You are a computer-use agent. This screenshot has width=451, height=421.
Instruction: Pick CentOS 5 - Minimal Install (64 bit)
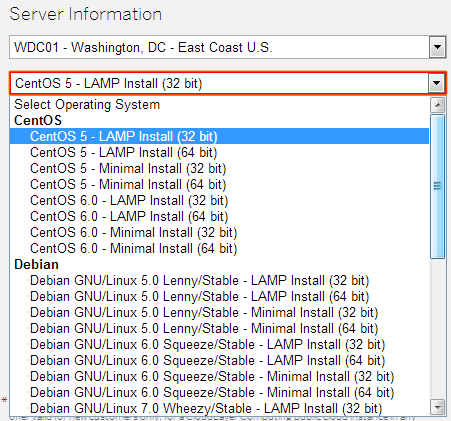point(219,184)
